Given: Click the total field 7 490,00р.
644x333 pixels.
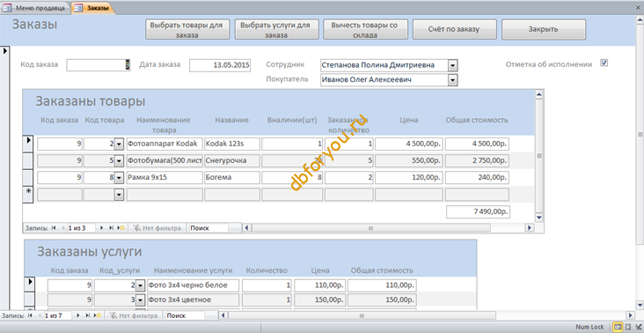Looking at the screenshot, I should [478, 211].
